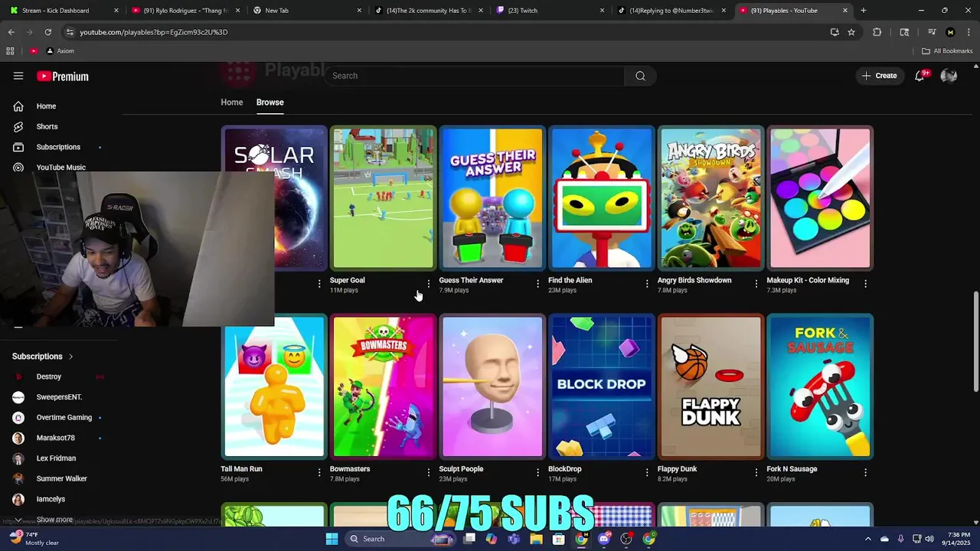Screen dimensions: 980x551
Task: Open the Chrome extensions puzzle icon
Action: point(877,32)
